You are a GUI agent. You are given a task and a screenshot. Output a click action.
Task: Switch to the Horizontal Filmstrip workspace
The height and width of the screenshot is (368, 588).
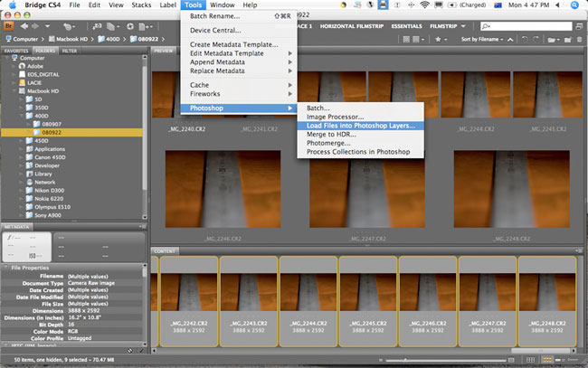click(351, 26)
